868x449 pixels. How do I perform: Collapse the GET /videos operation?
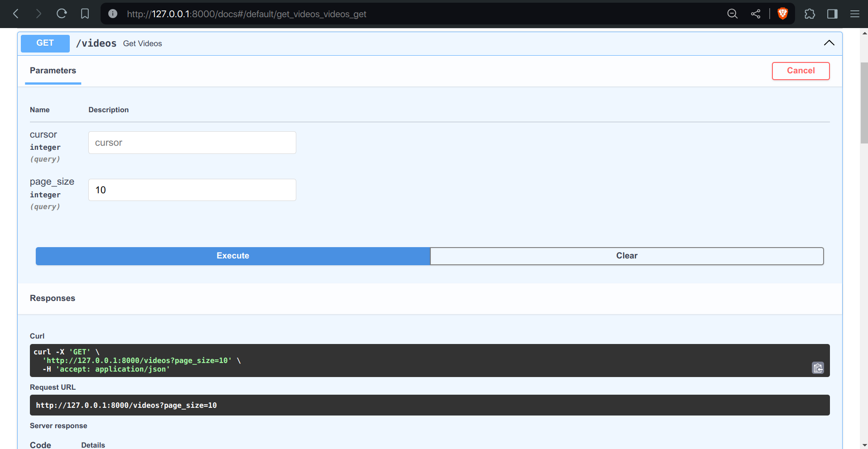click(829, 43)
